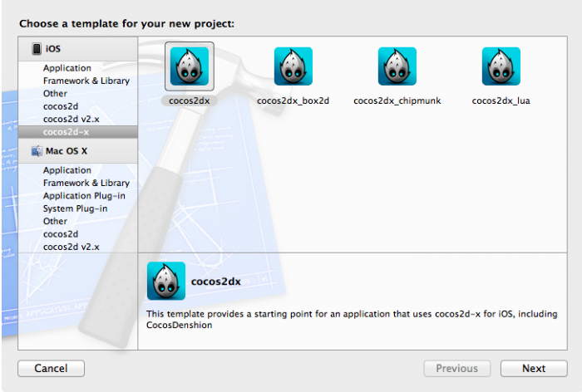Choose Other under Mac OS X
582x392 pixels.
[x=55, y=221]
